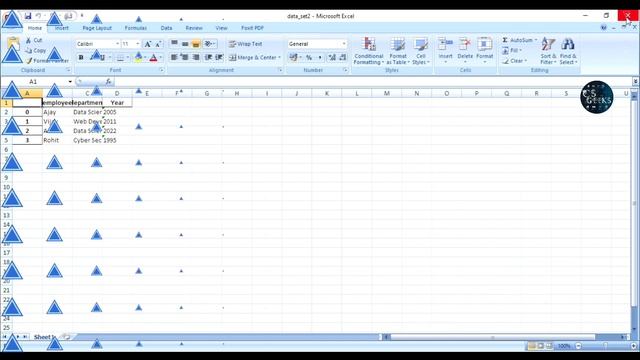Click the Insert Worksheet tab icon
The width and height of the screenshot is (640, 360).
click(x=66, y=337)
